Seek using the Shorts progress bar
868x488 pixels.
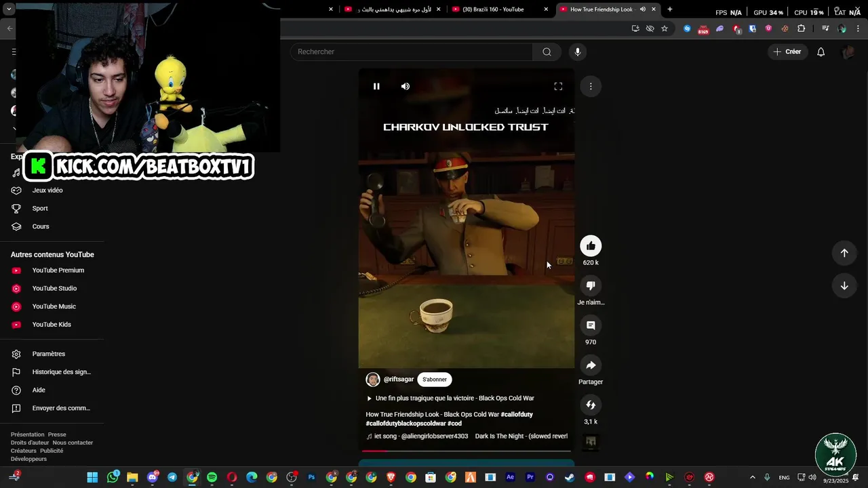(x=467, y=450)
